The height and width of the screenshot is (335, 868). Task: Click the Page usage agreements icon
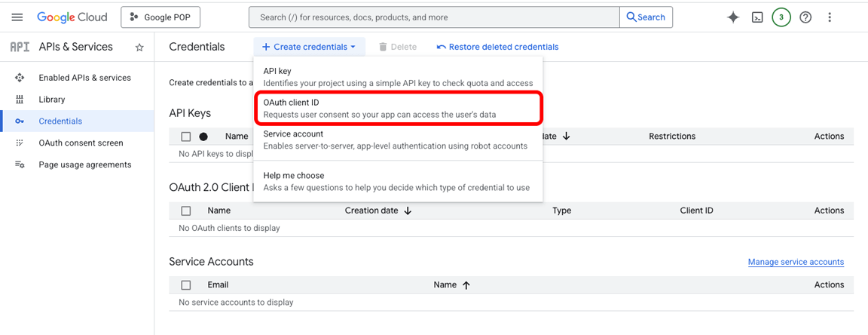pos(20,164)
